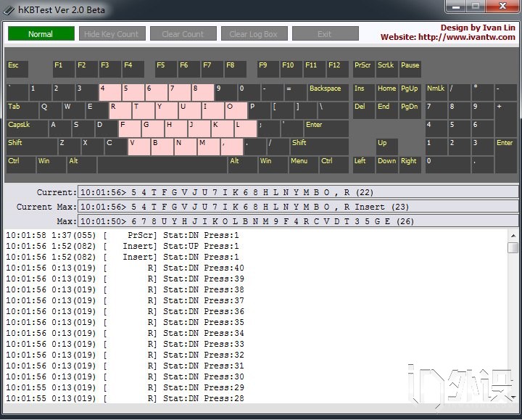522x420 pixels.
Task: Click the F12 key tile
Action: 338,69
